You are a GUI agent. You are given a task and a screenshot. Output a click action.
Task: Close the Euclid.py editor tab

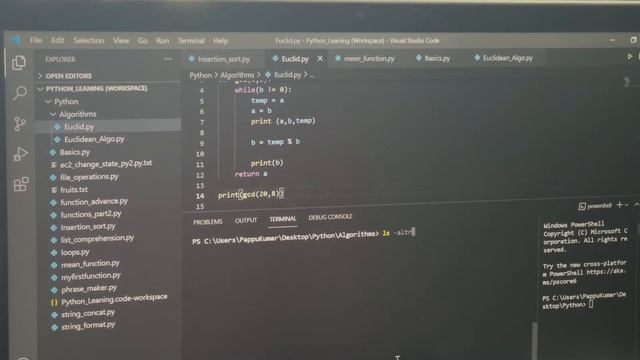320,59
